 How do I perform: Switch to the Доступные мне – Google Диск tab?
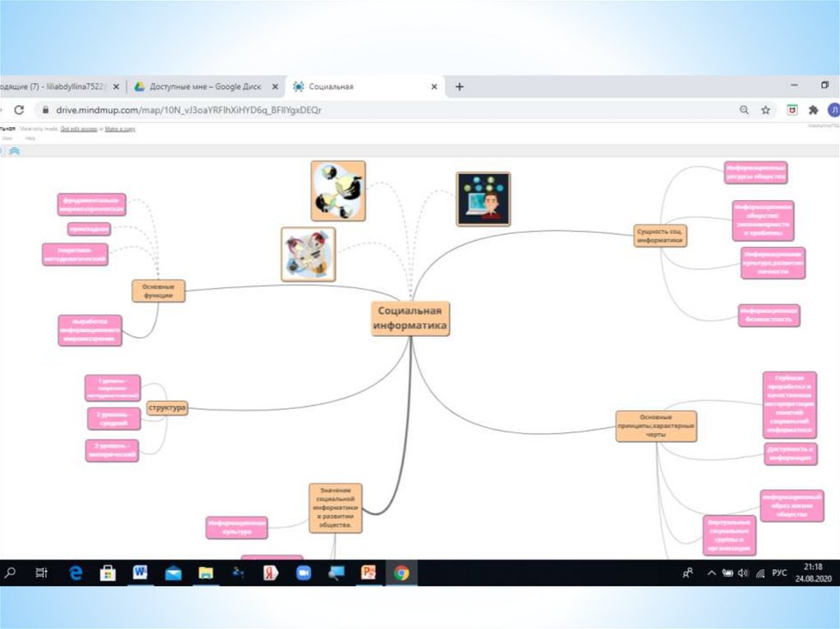coord(205,87)
